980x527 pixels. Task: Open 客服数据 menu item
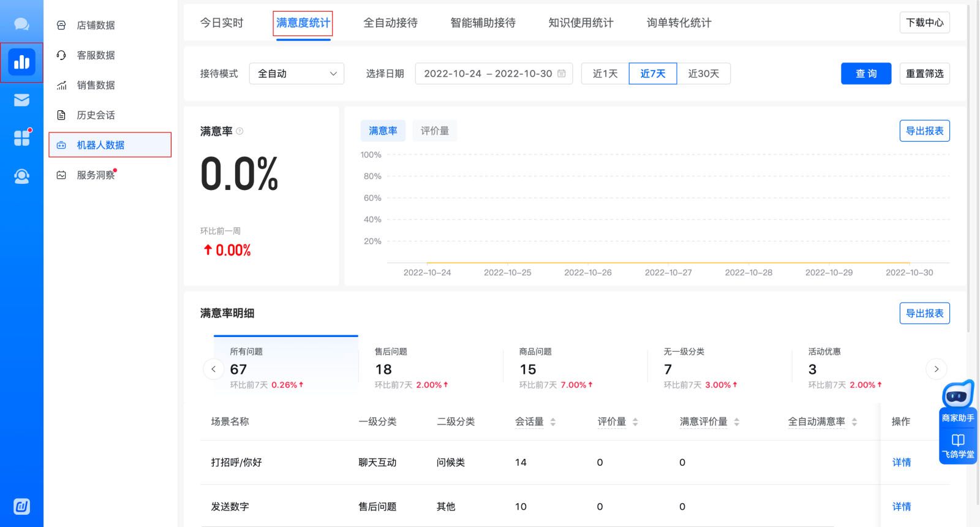(110, 55)
